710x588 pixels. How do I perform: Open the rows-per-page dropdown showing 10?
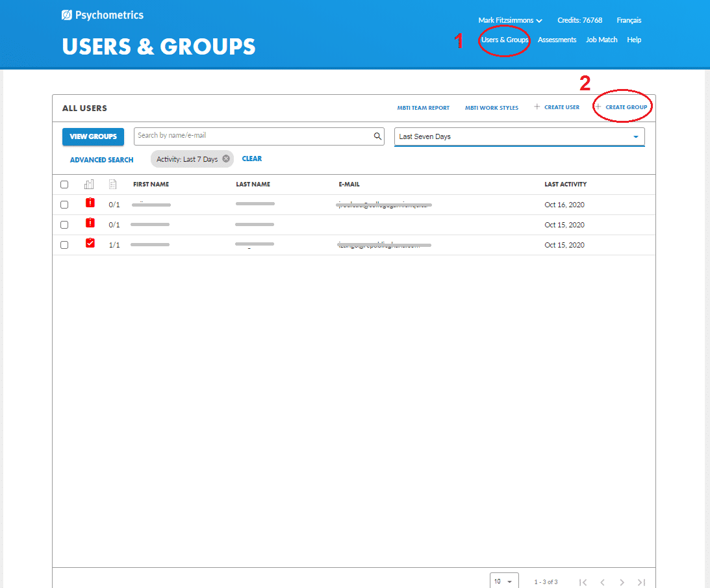[503, 582]
